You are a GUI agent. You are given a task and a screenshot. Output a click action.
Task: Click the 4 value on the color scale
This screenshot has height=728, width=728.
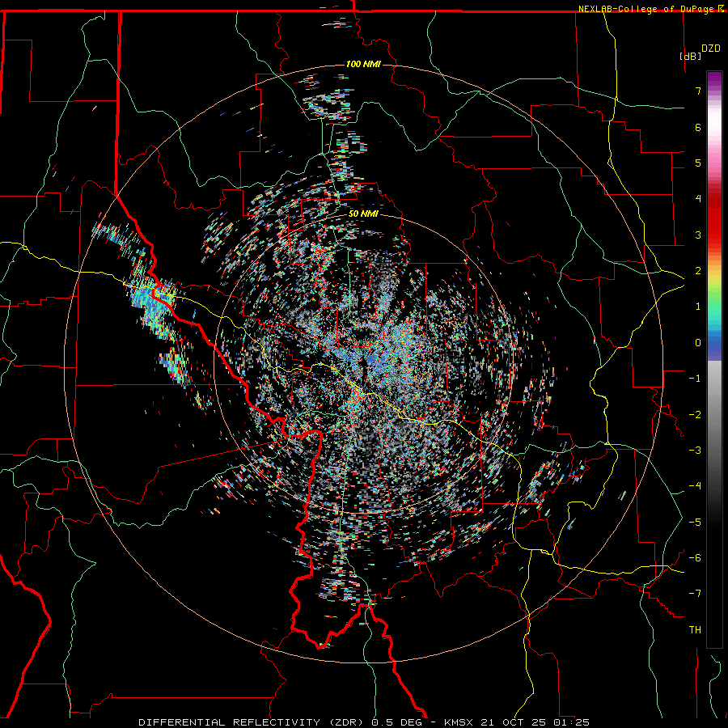coord(698,199)
